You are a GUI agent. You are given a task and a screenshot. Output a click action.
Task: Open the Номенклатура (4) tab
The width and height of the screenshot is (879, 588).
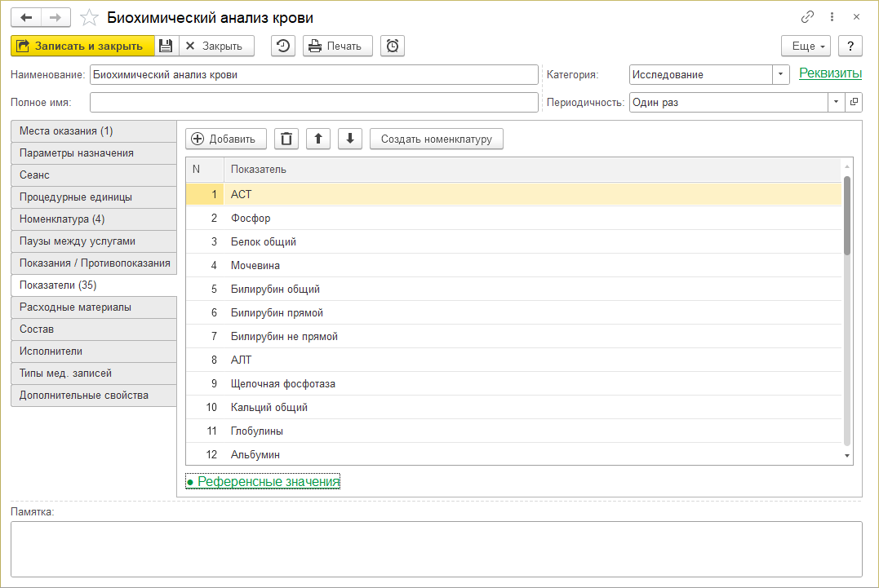93,219
